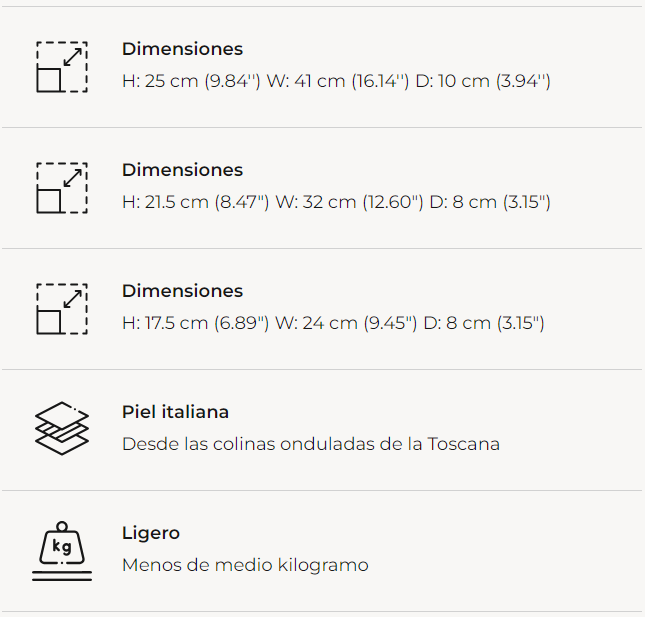Click the kg weight icon

[62, 551]
